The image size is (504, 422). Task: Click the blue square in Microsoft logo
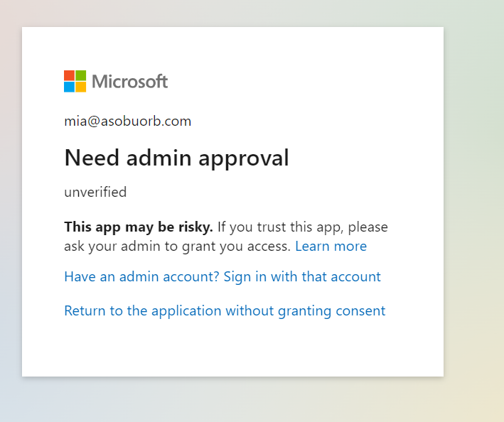pyautogui.click(x=69, y=87)
